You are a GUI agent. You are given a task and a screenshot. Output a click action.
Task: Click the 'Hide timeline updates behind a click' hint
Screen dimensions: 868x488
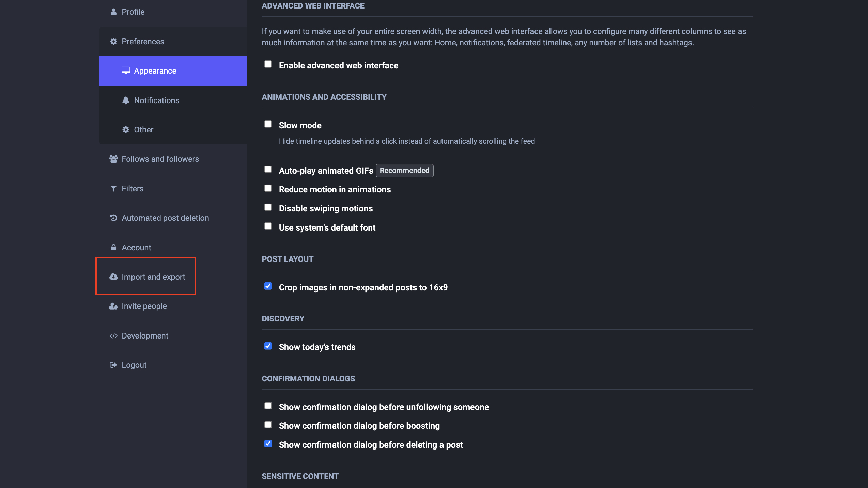407,141
